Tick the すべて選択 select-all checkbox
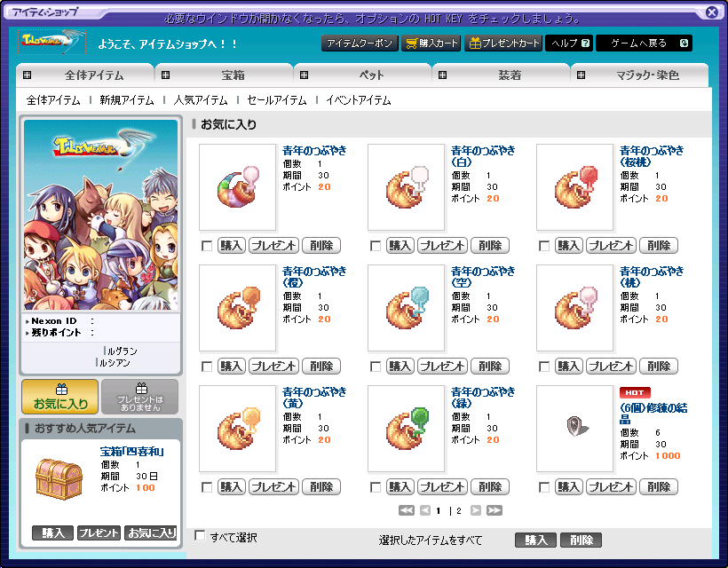 [200, 535]
